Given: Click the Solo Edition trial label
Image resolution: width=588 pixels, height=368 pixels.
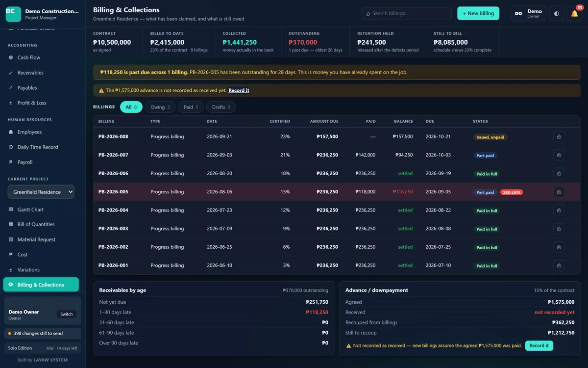Looking at the screenshot, I should pyautogui.click(x=43, y=348).
